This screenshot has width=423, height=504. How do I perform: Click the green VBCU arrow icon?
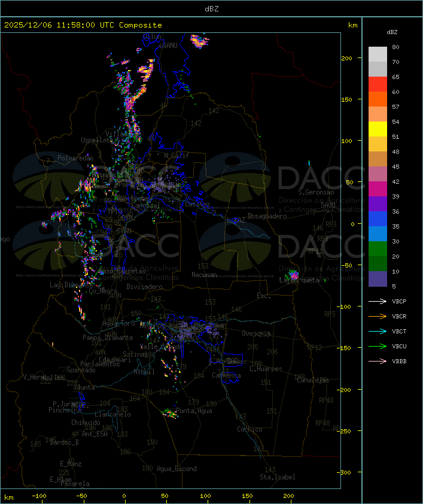pos(378,346)
